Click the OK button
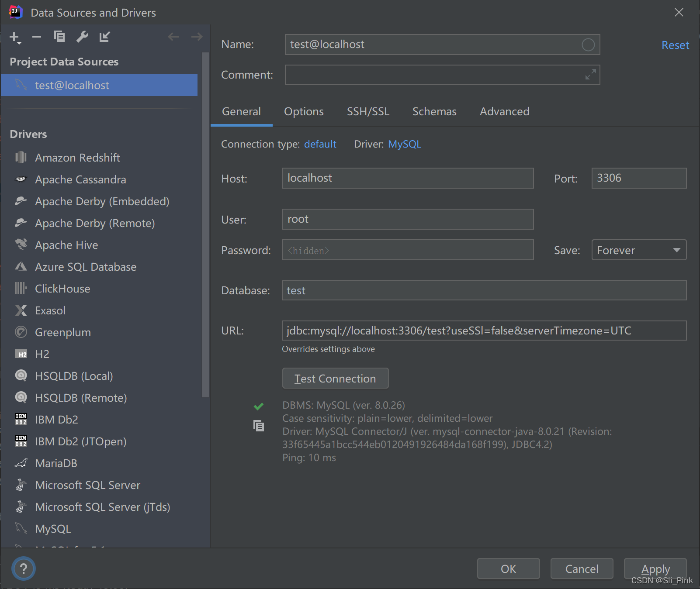This screenshot has width=700, height=589. (508, 568)
